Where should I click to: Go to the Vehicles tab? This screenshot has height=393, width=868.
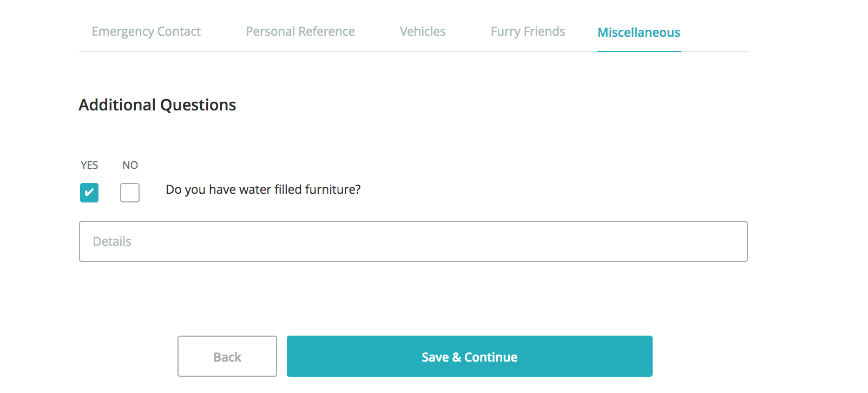point(423,32)
